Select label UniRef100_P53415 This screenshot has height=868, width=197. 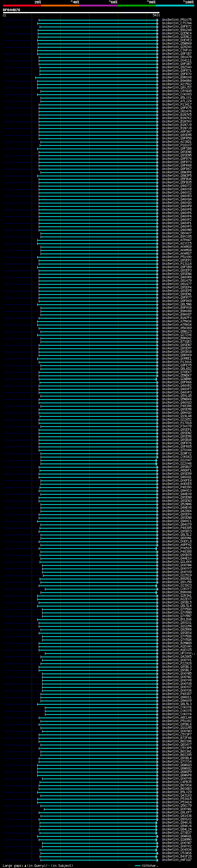[x=176, y=799]
